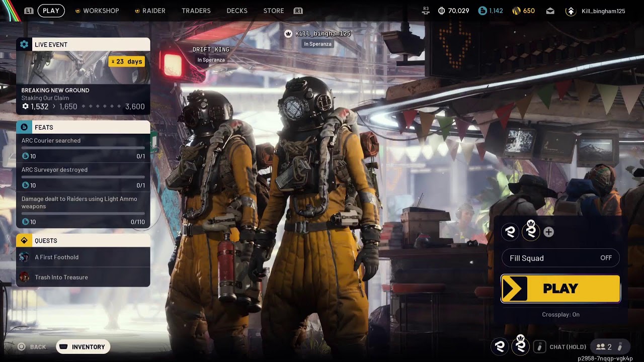The width and height of the screenshot is (644, 362).
Task: Click the microphone icon next to Chat
Action: (x=539, y=346)
